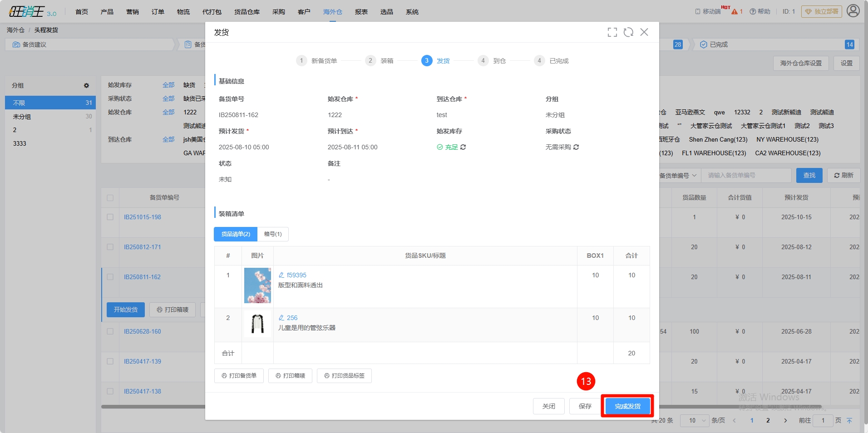This screenshot has width=868, height=433.
Task: Click the refresh icon in dialog header
Action: (628, 32)
